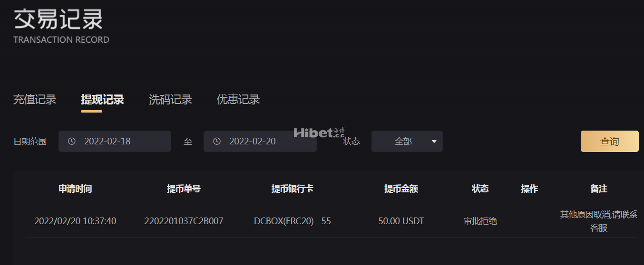
Task: Switch to the 充值记录 tab
Action: [35, 100]
